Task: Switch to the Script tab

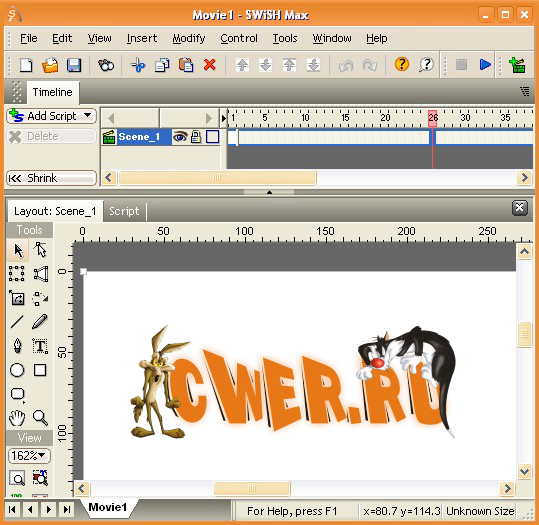Action: click(124, 211)
